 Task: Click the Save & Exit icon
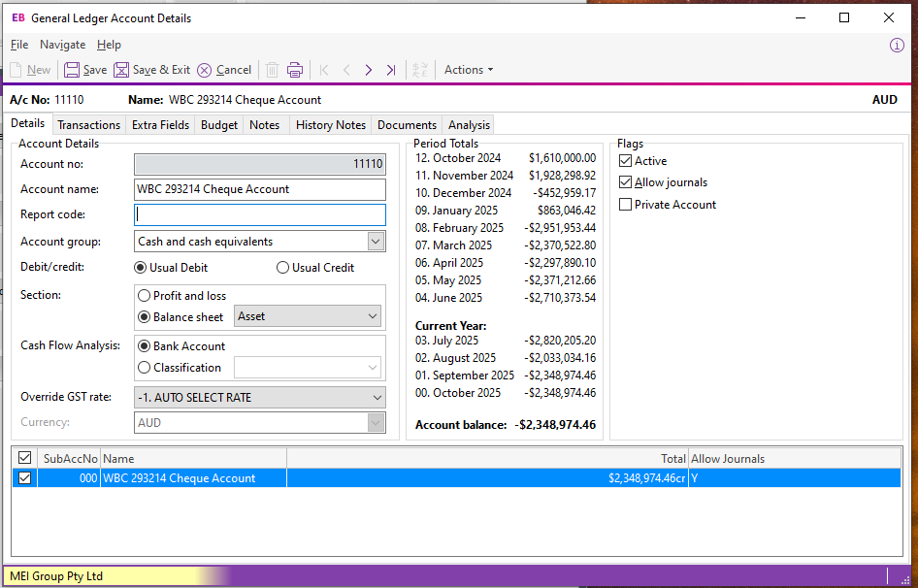[x=121, y=70]
